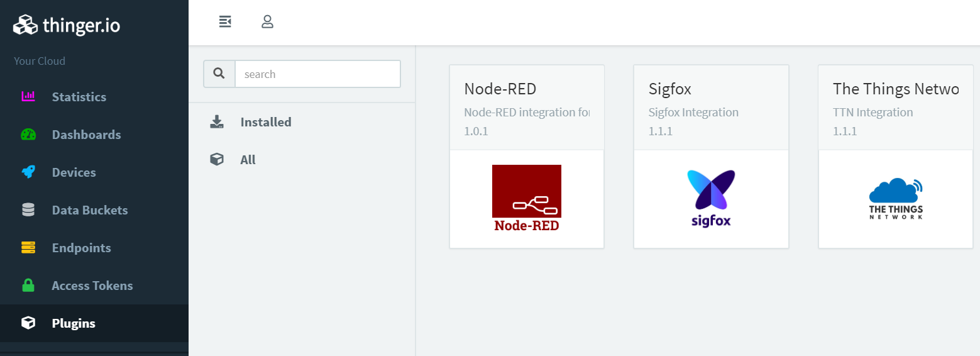The width and height of the screenshot is (980, 356).
Task: Click the thinger.io cubes logo icon
Action: pyautogui.click(x=26, y=25)
